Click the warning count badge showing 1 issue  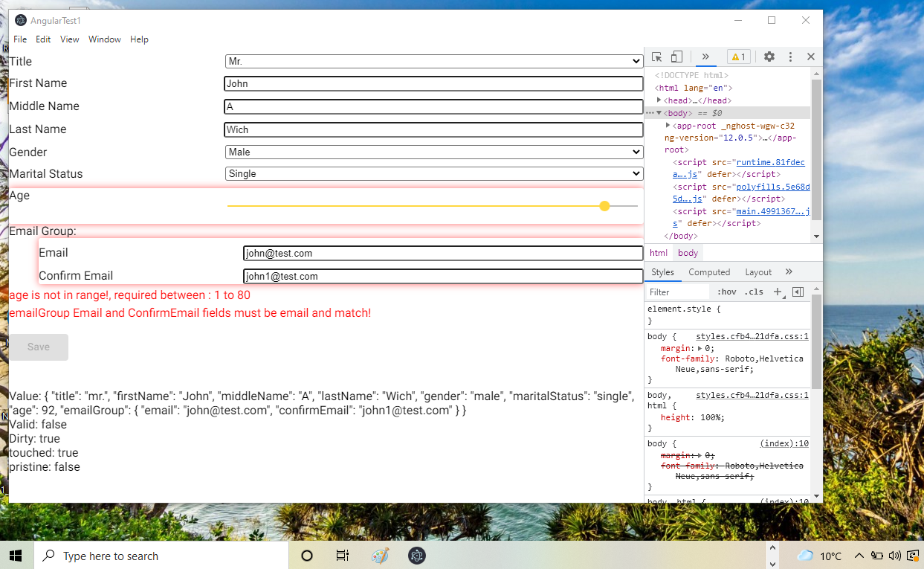pos(738,57)
